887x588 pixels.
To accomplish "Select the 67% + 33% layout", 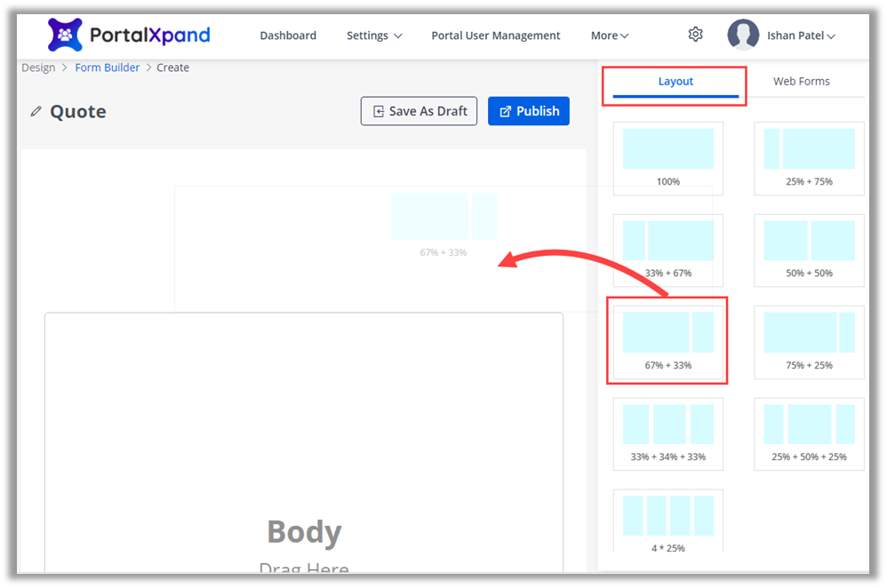I will coord(667,341).
